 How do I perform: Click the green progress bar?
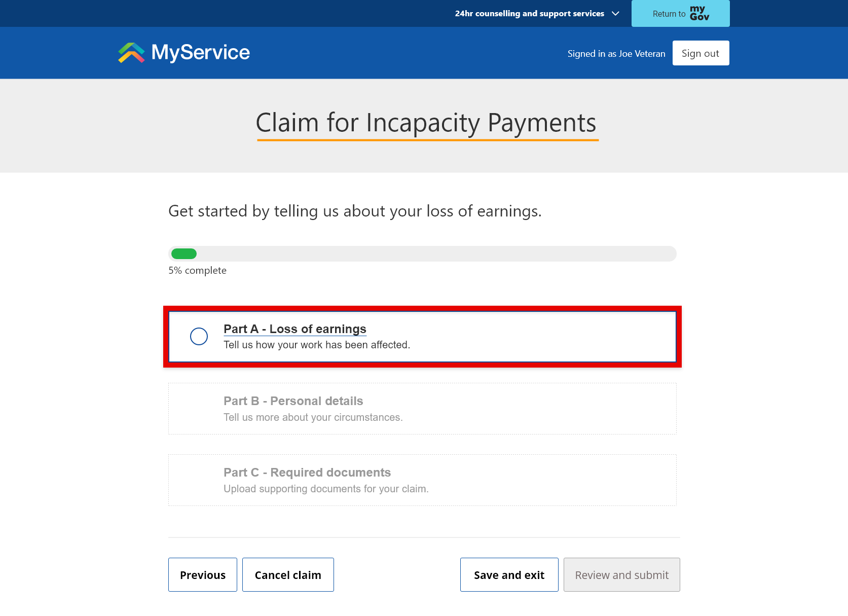tap(184, 254)
